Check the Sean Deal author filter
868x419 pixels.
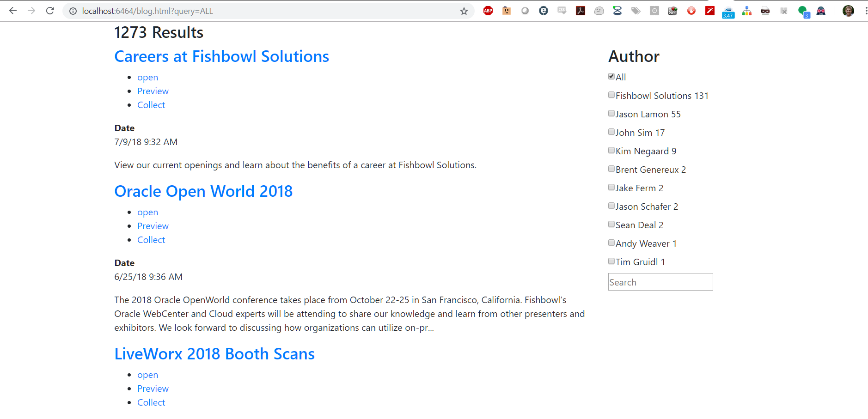click(611, 224)
